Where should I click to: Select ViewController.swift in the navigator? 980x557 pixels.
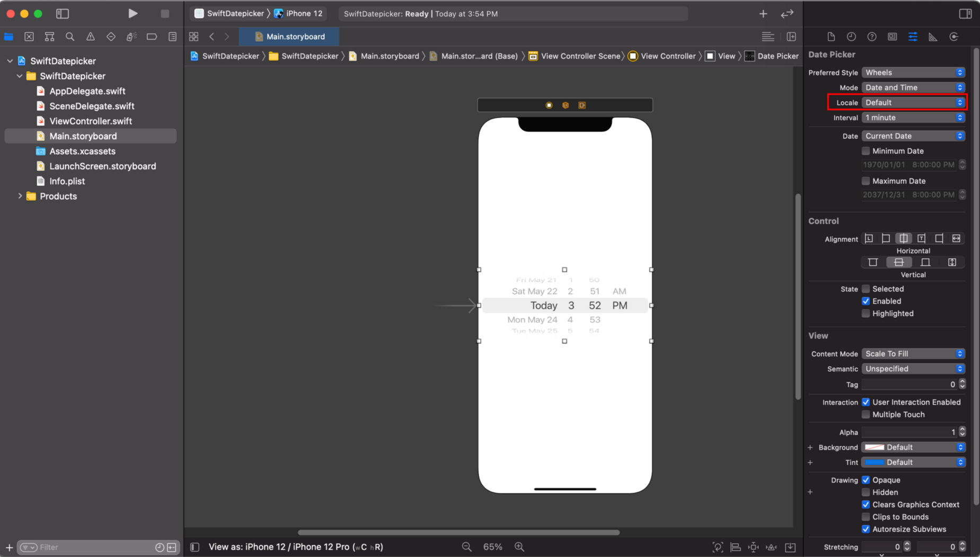[x=91, y=121]
